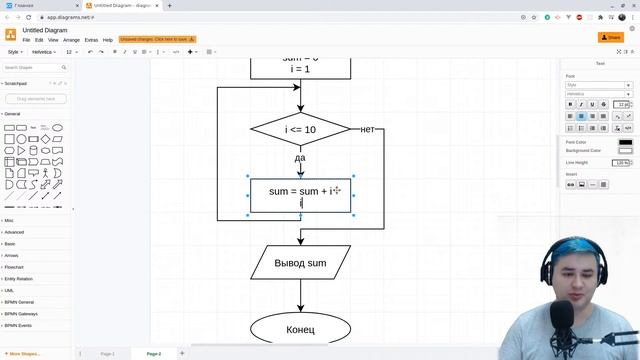Open a new browser tab
This screenshot has width=640, height=360.
pyautogui.click(x=169, y=6)
